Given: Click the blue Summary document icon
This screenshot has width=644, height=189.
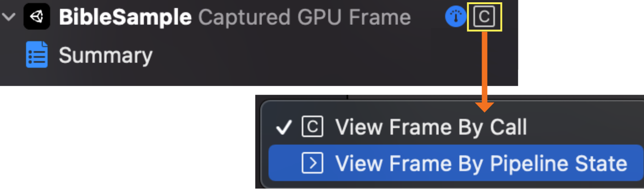Looking at the screenshot, I should tap(37, 55).
